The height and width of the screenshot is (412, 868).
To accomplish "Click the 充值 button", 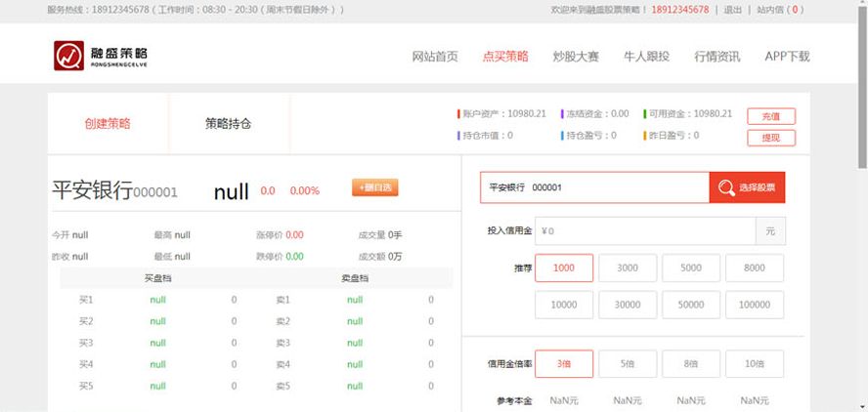I will (771, 117).
